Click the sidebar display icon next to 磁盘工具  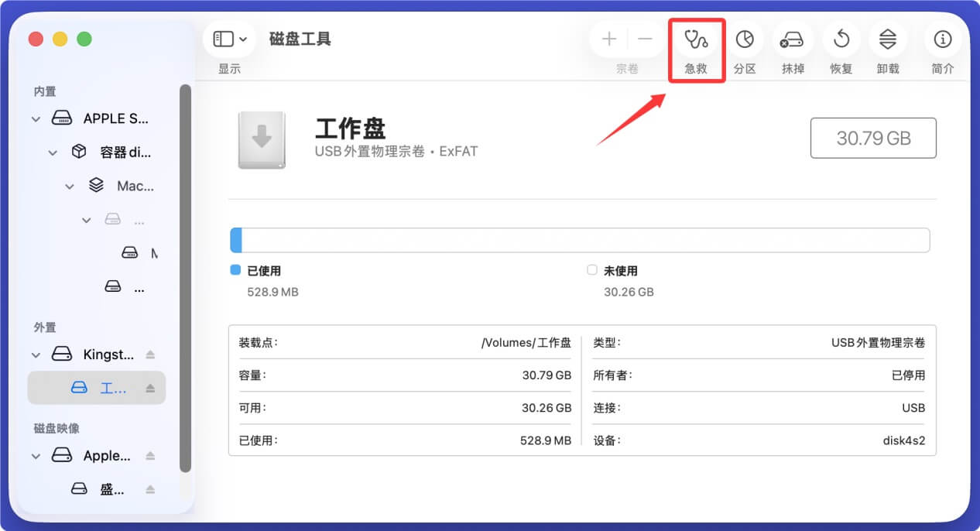pos(223,39)
